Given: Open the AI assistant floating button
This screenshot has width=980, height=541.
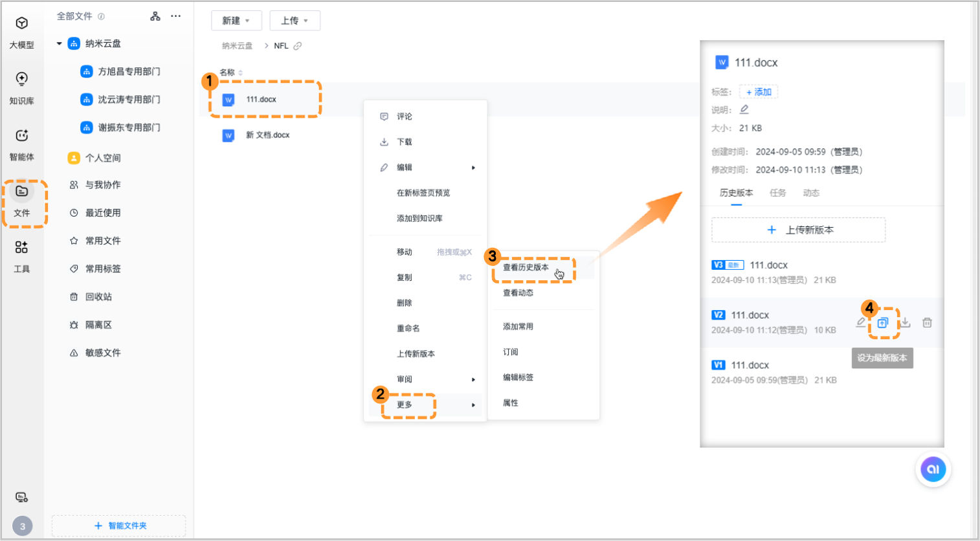Looking at the screenshot, I should pyautogui.click(x=933, y=469).
